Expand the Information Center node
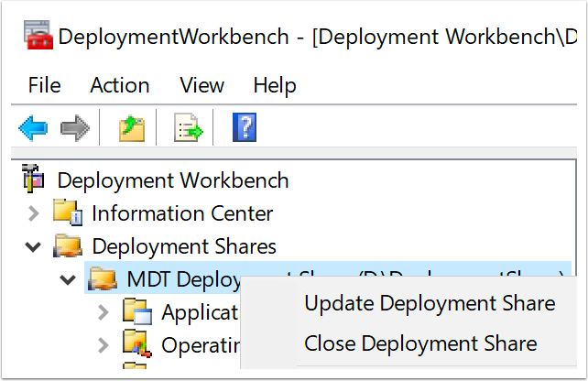This screenshot has height=381, width=588. 34,214
